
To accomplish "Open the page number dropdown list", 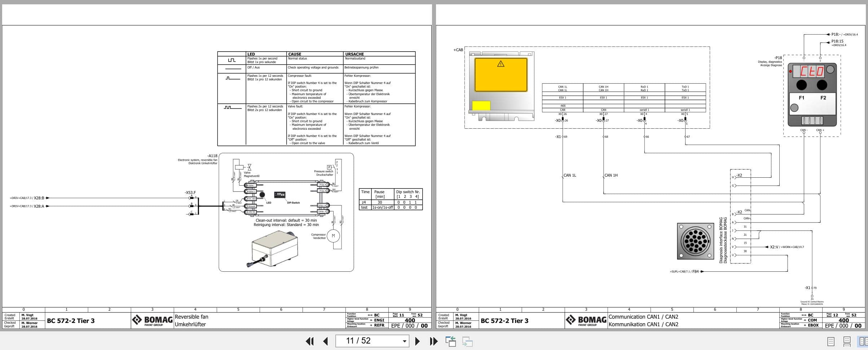I will pos(404,341).
